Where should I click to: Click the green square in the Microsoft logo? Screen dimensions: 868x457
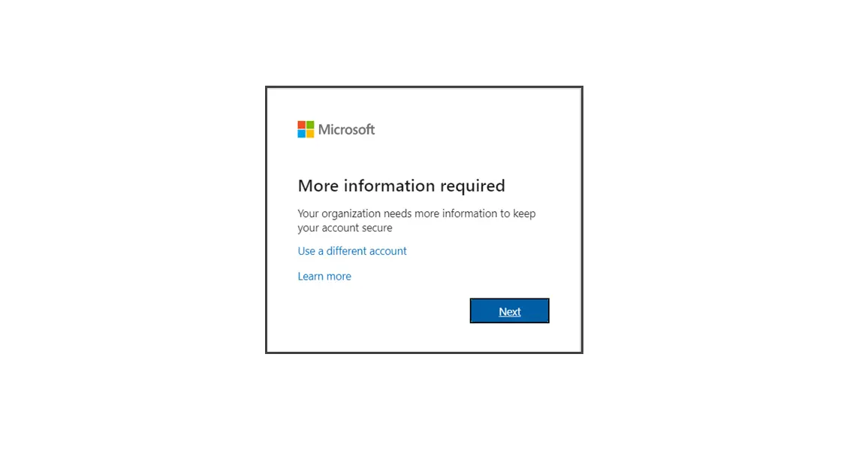(309, 125)
